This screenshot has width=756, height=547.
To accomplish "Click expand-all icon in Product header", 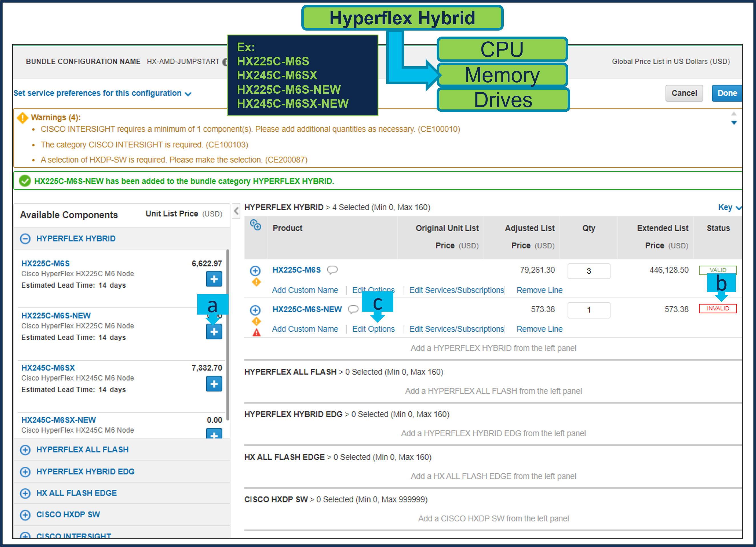I will (x=255, y=225).
